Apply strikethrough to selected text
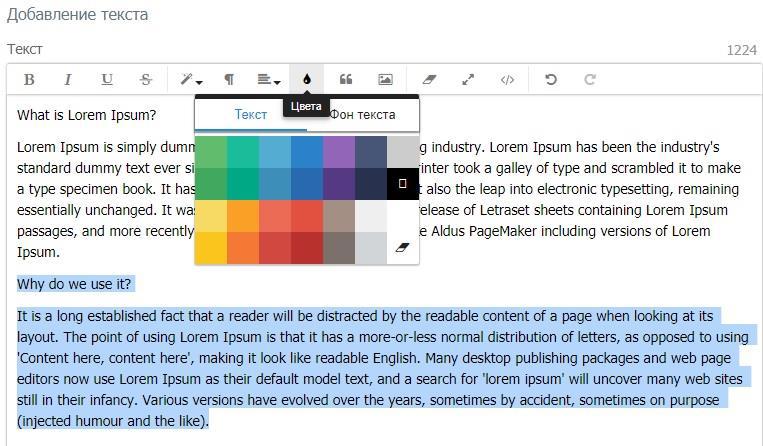Viewport: 763px width, 446px height. point(146,79)
